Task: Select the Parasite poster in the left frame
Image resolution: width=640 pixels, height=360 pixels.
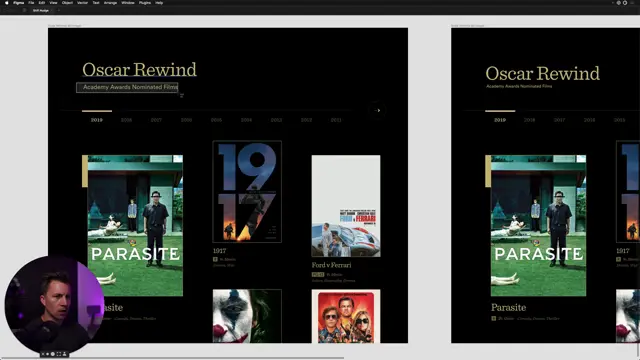Action: (135, 226)
